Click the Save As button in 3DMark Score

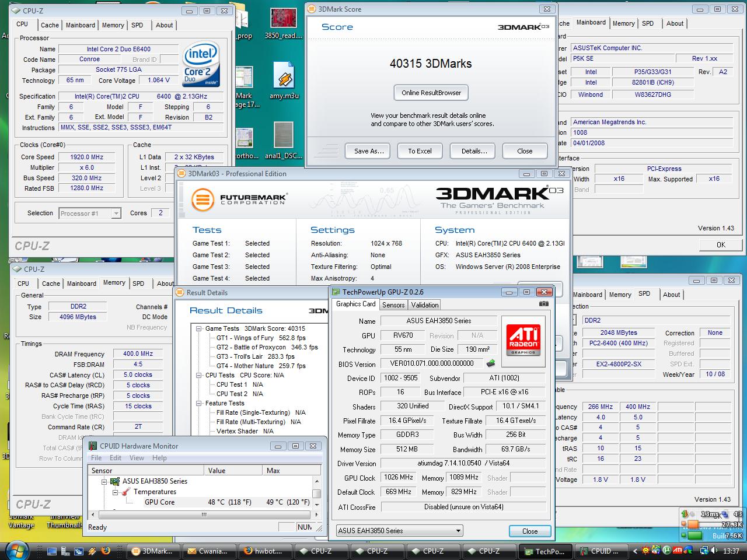(x=369, y=151)
